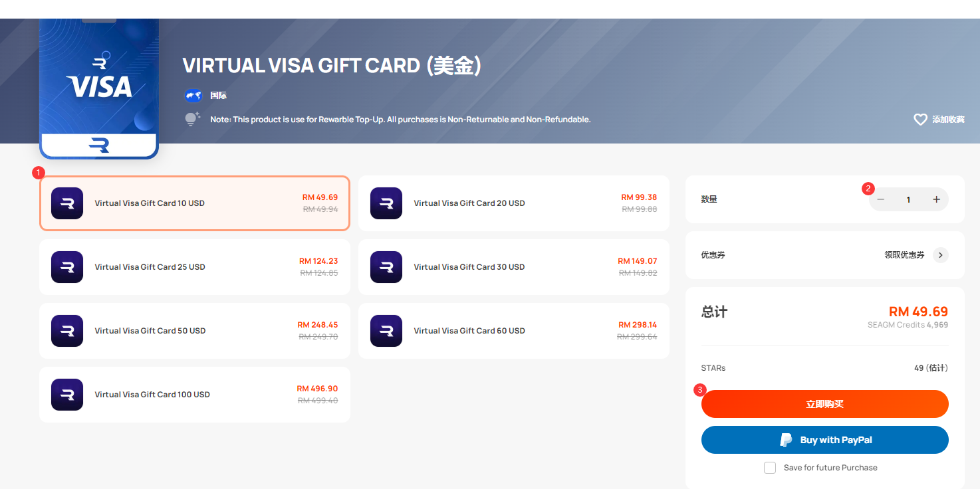Click the icon of 20 USD card

[386, 203]
